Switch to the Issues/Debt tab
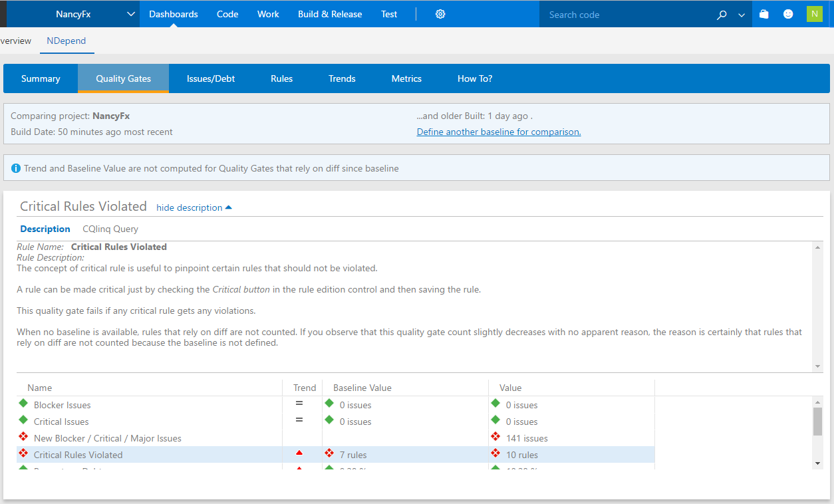Screen dimensions: 834x504 click(x=211, y=78)
